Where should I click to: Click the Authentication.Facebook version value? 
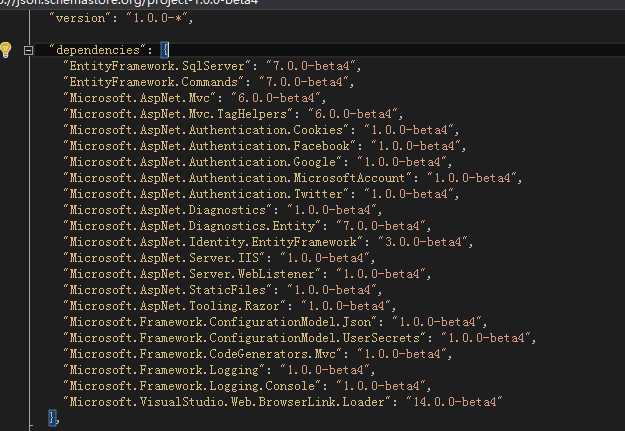pos(416,146)
